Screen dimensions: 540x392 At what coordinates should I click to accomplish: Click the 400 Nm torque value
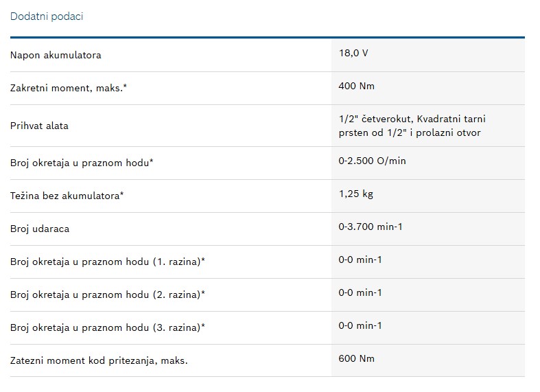click(x=356, y=86)
